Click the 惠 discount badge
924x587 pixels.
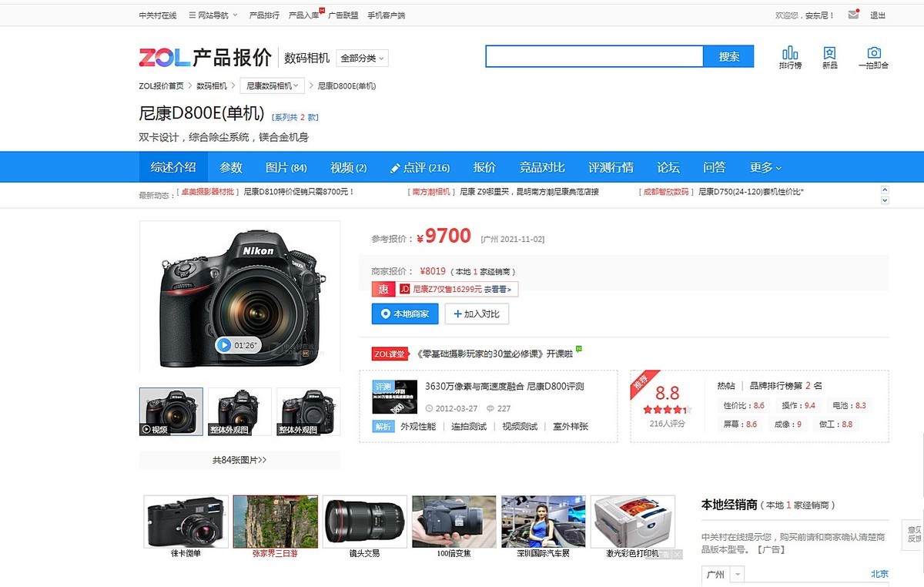(x=383, y=289)
